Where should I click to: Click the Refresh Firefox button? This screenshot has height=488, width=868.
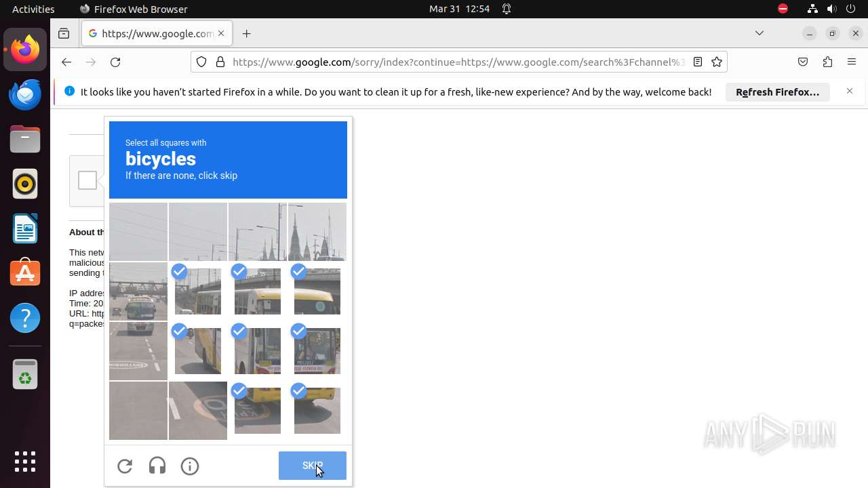(778, 92)
